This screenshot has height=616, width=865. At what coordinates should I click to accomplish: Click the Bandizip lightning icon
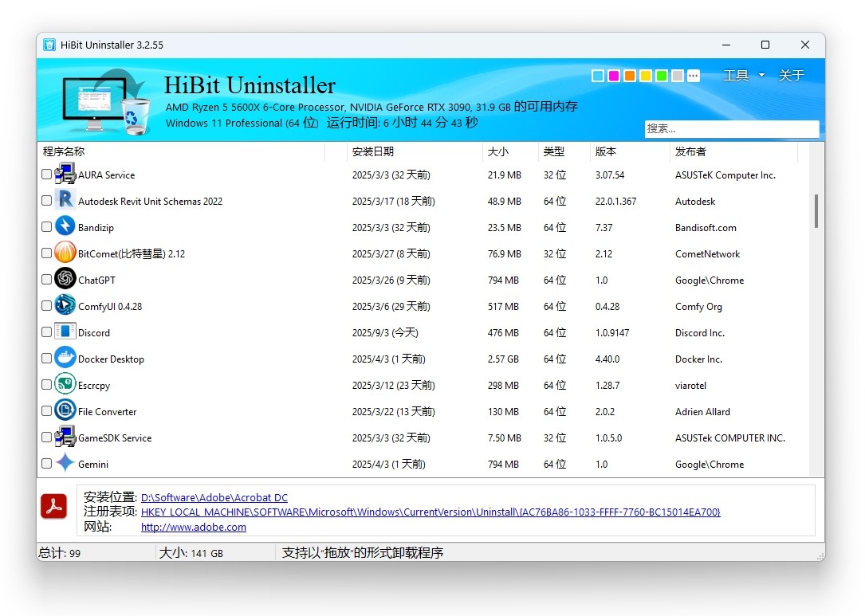[x=65, y=226]
